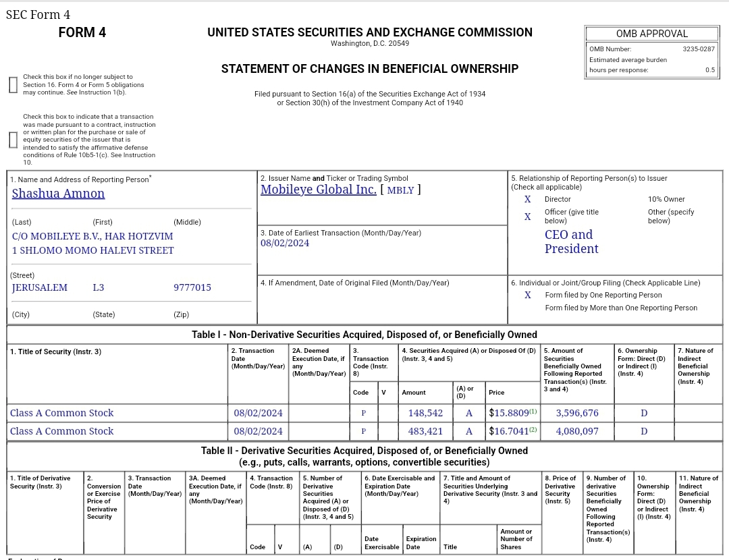Click the X next to Form filed by One Reporting Person
Viewport: 729px width, 560px height.
coord(528,295)
